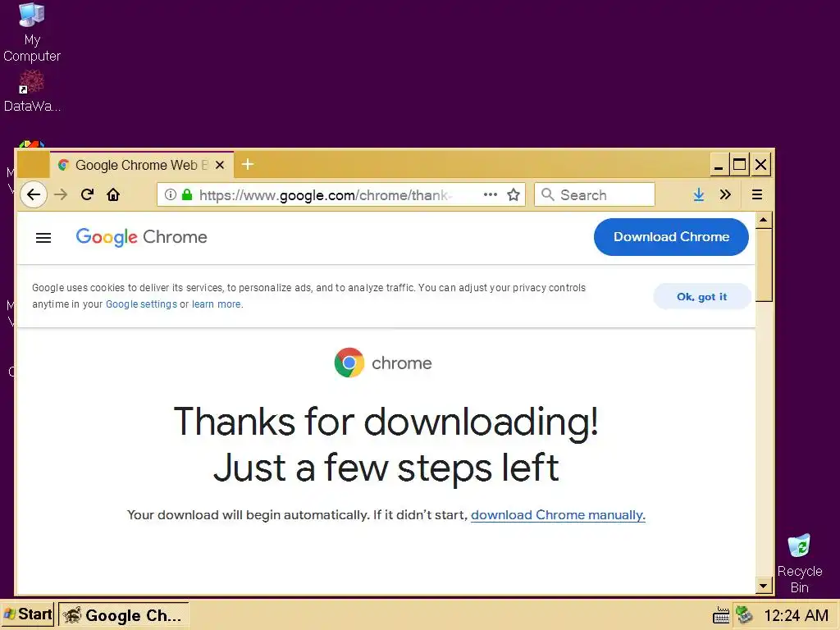840x630 pixels.
Task: Open the Google settings link
Action: (x=141, y=304)
